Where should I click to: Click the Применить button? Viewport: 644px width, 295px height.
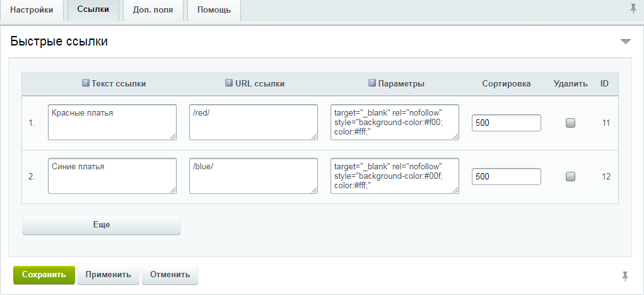(x=108, y=275)
